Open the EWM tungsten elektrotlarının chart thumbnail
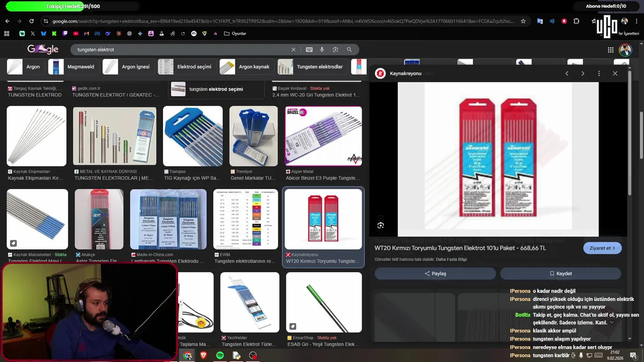 click(246, 219)
